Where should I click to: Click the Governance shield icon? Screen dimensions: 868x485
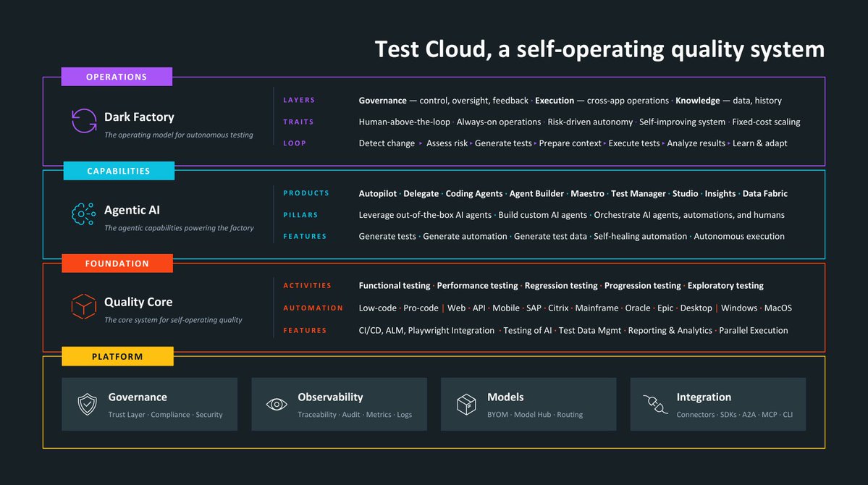(87, 404)
